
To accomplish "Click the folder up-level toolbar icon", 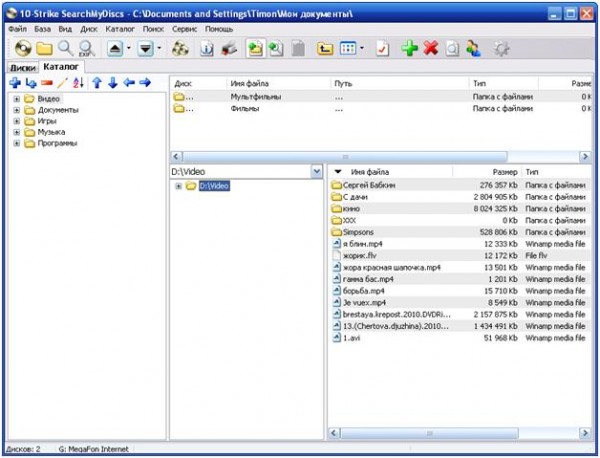I will 325,49.
